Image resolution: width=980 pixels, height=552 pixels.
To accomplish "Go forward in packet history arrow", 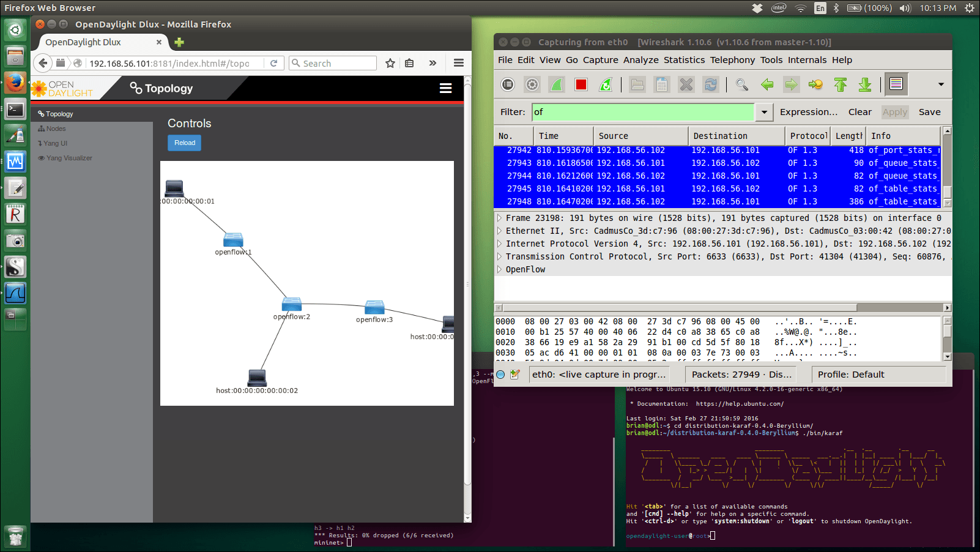I will click(791, 84).
